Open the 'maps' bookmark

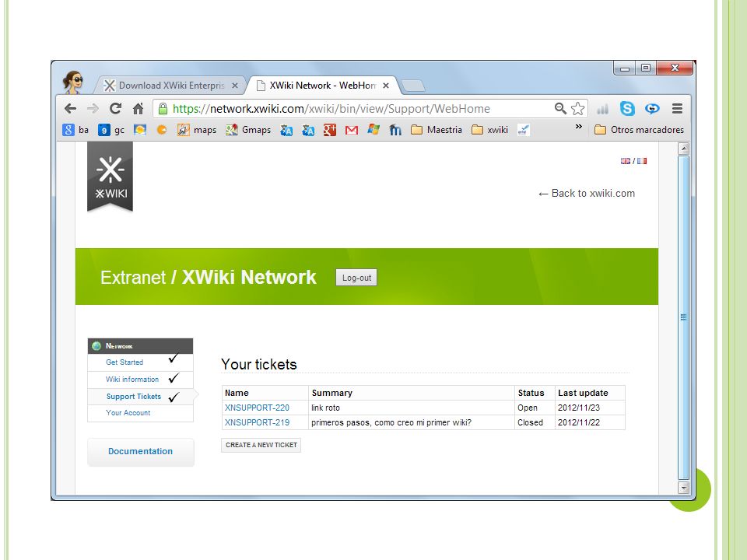point(196,130)
